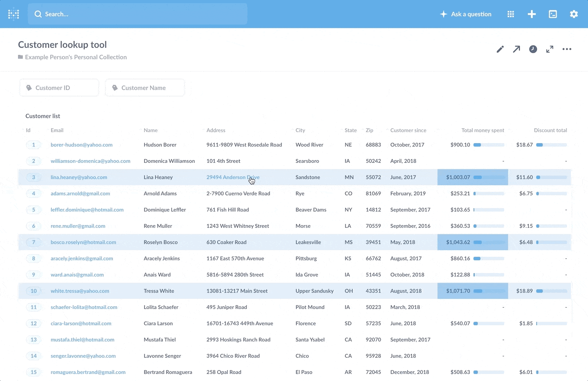
Task: Open the SQL console icon
Action: point(553,14)
